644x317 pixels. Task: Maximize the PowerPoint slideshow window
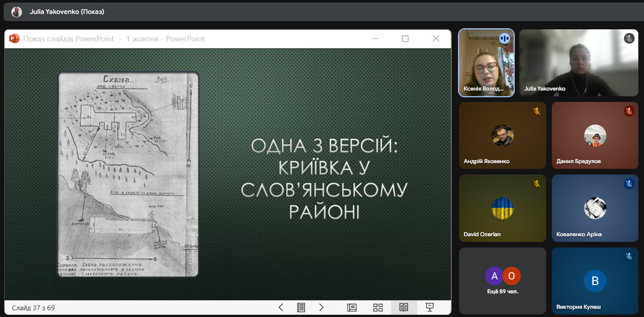(x=405, y=39)
